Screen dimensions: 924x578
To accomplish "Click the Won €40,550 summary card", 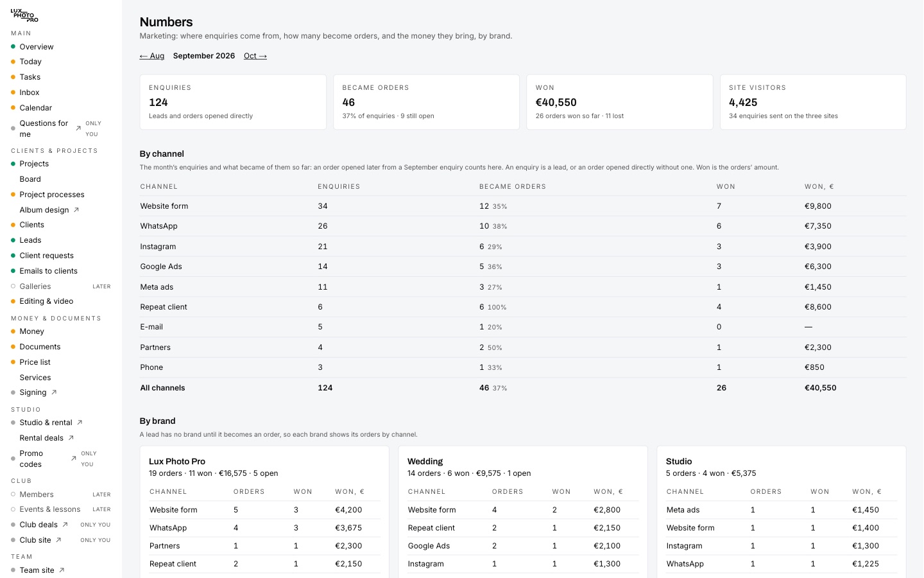I will [620, 102].
